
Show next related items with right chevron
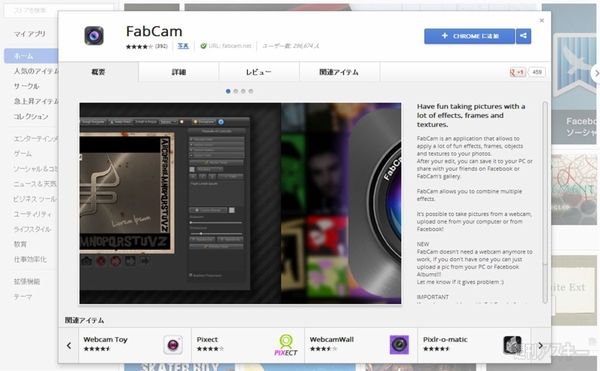[541, 346]
